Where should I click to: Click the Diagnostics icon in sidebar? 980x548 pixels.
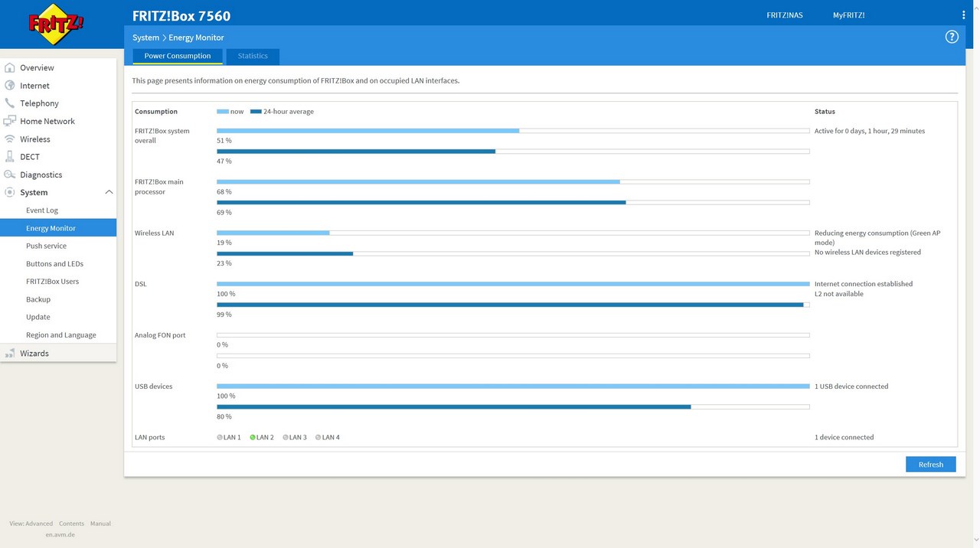(x=10, y=175)
